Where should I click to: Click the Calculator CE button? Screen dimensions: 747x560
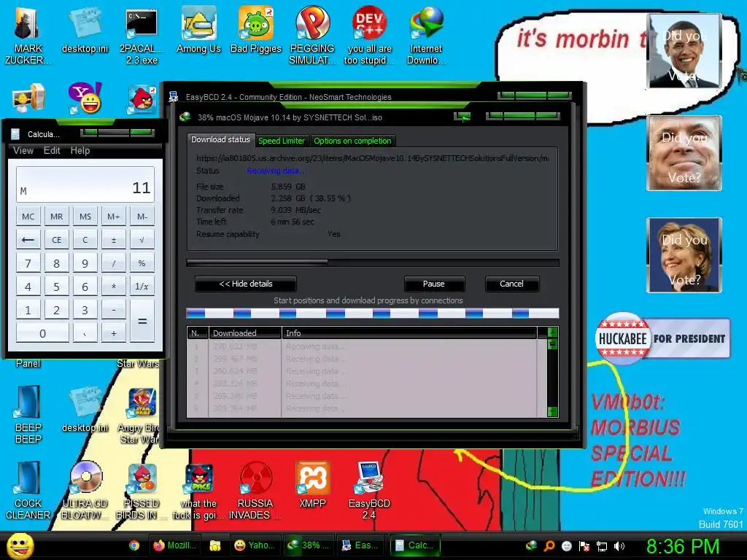pyautogui.click(x=57, y=239)
